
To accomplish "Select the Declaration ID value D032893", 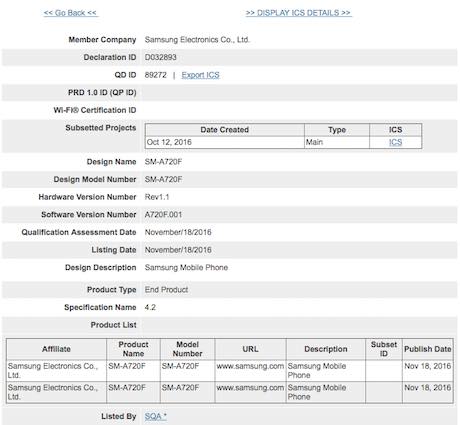I will (161, 57).
